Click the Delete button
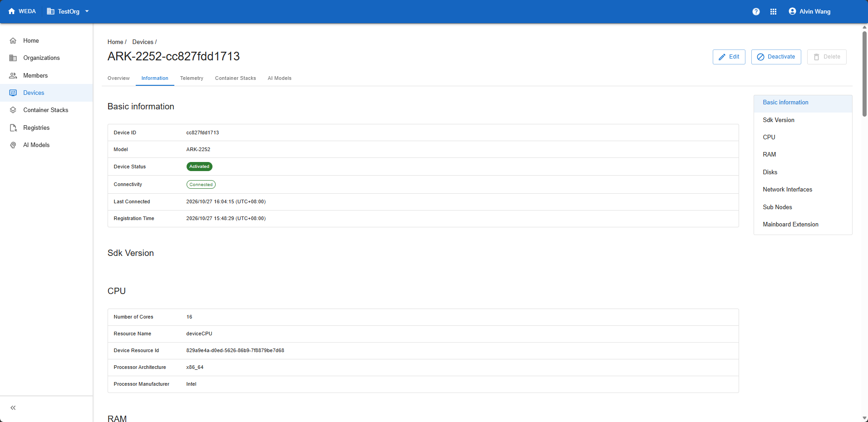 827,57
